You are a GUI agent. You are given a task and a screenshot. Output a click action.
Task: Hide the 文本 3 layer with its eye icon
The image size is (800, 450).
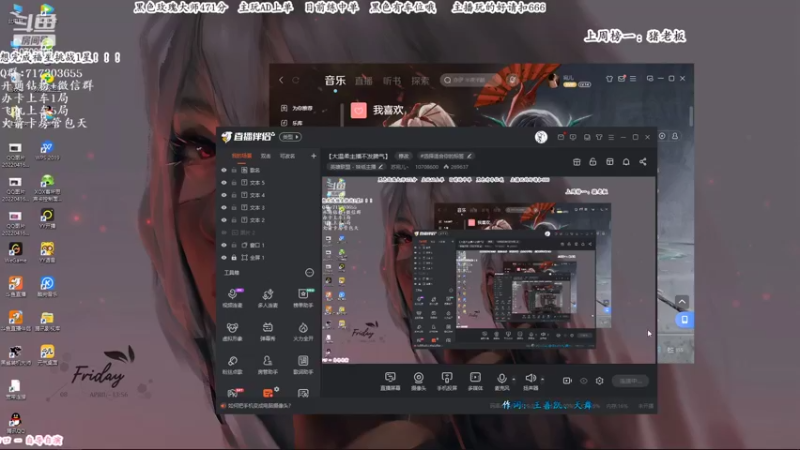pyautogui.click(x=223, y=208)
